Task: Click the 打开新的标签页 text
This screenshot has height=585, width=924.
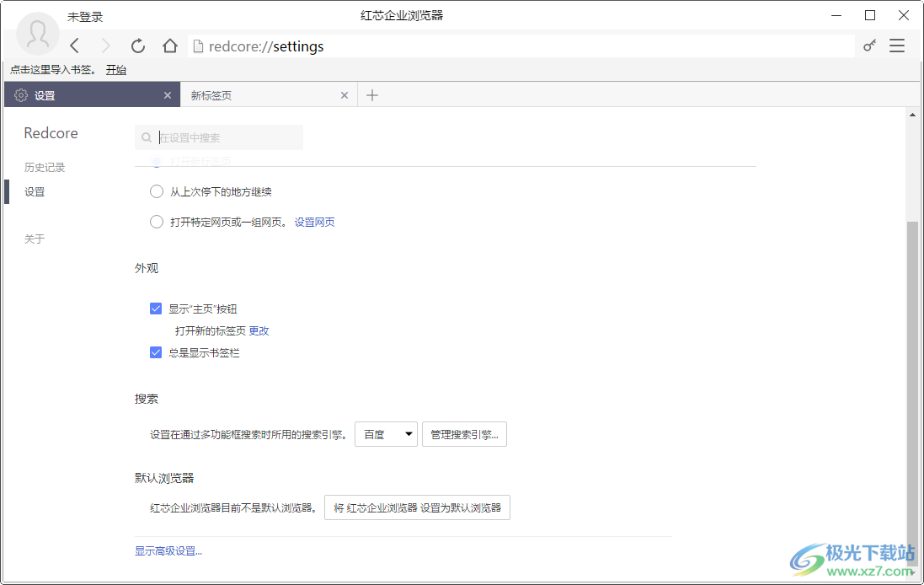Action: [211, 330]
